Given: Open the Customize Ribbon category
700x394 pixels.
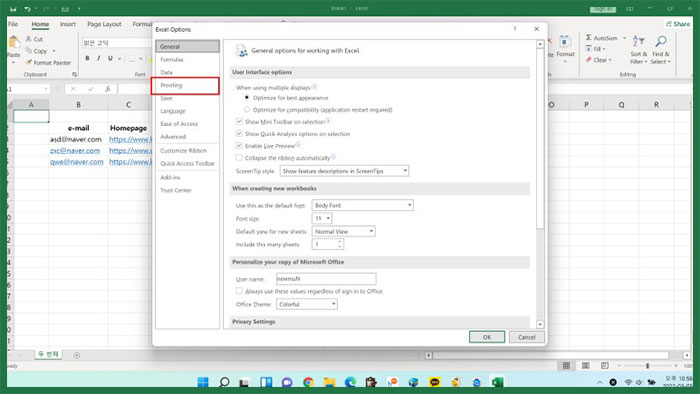Looking at the screenshot, I should [183, 150].
